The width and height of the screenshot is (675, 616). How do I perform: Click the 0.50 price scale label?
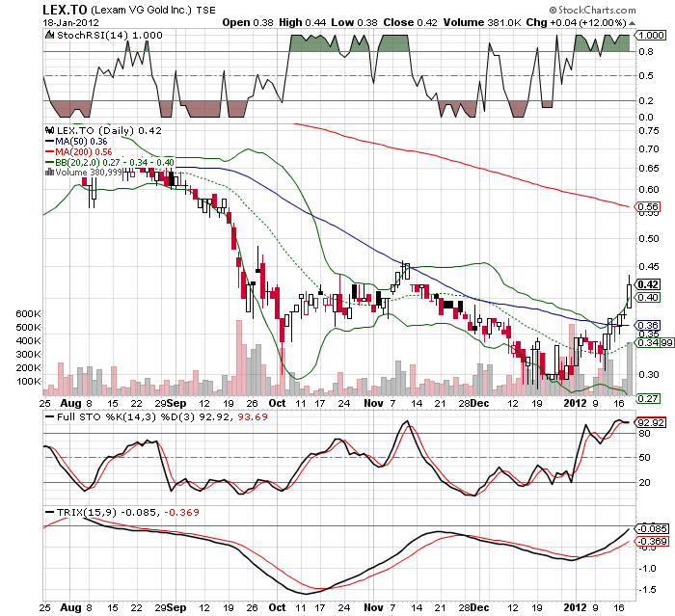(649, 238)
